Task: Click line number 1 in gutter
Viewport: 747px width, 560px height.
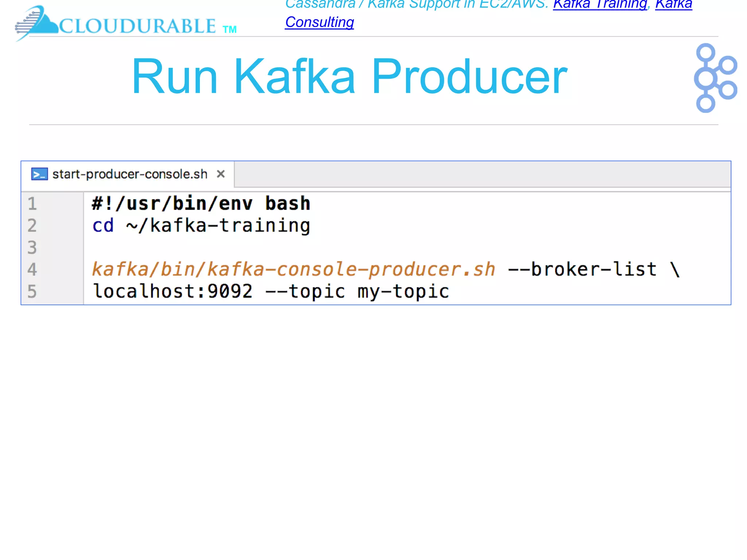Action: coord(32,203)
